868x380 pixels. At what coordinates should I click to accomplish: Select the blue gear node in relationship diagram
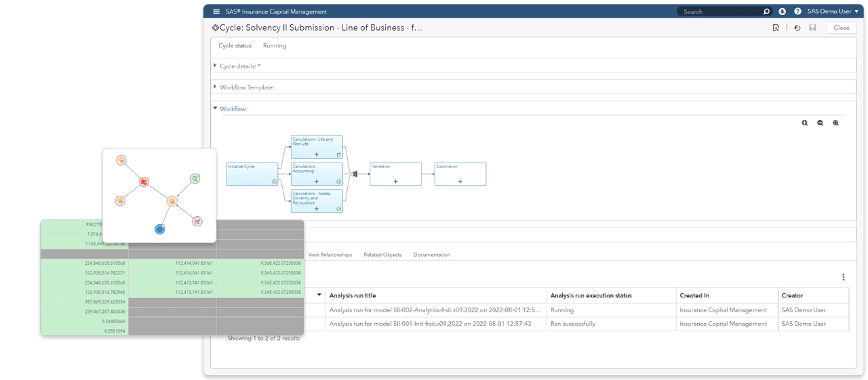pyautogui.click(x=159, y=230)
